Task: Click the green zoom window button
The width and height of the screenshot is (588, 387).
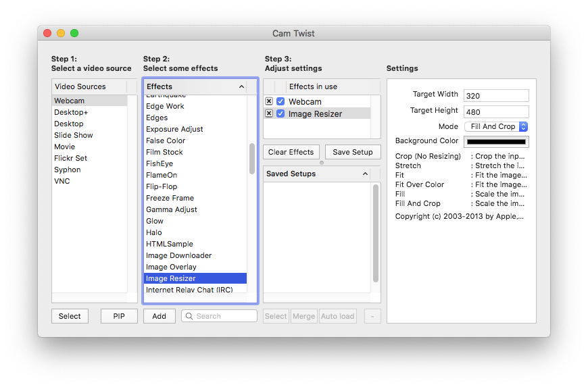Action: tap(74, 33)
